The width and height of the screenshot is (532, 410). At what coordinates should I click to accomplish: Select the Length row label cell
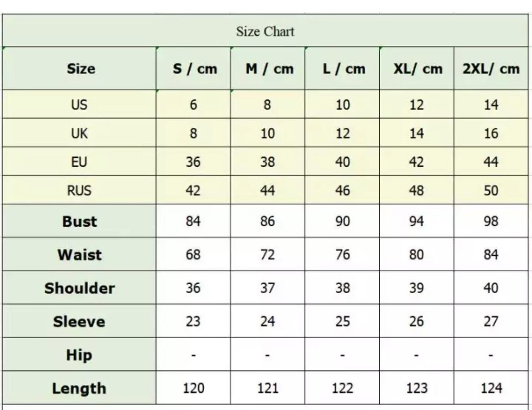[79, 389]
